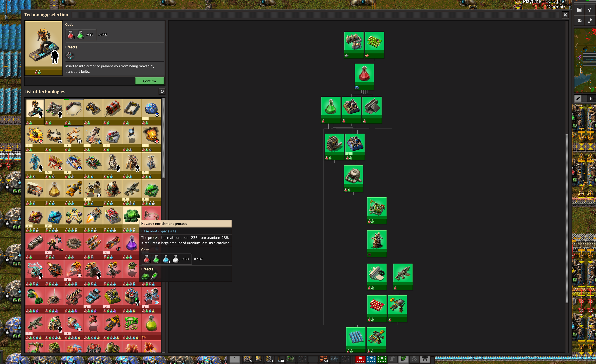596x364 pixels.
Task: Click the green circuit Electronics tree node
Action: point(374,45)
